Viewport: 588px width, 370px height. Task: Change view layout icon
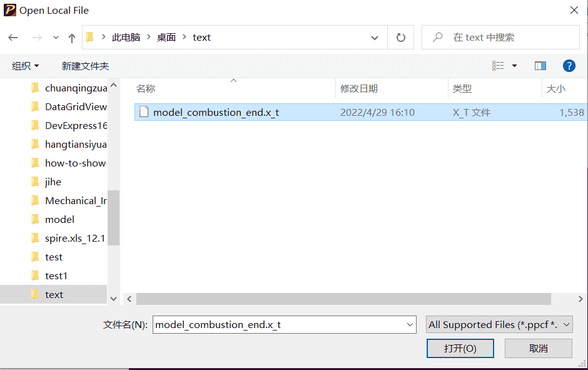[498, 66]
